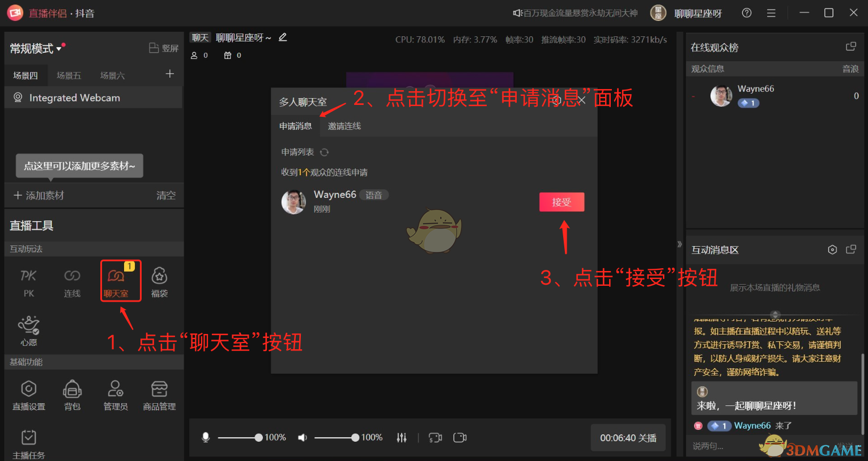Image resolution: width=868 pixels, height=461 pixels.
Task: Switch to the 邀请连线 tab
Action: [343, 126]
